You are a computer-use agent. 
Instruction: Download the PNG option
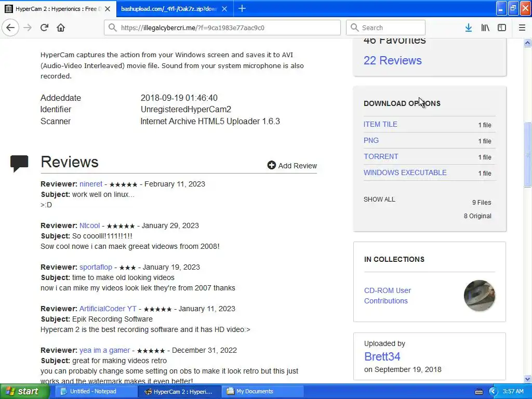[371, 140]
